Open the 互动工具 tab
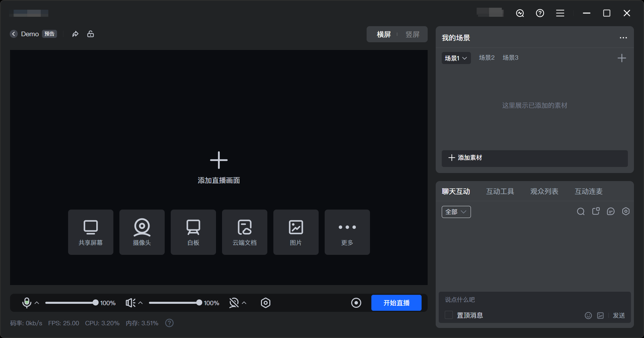Image resolution: width=644 pixels, height=338 pixels. [x=500, y=191]
